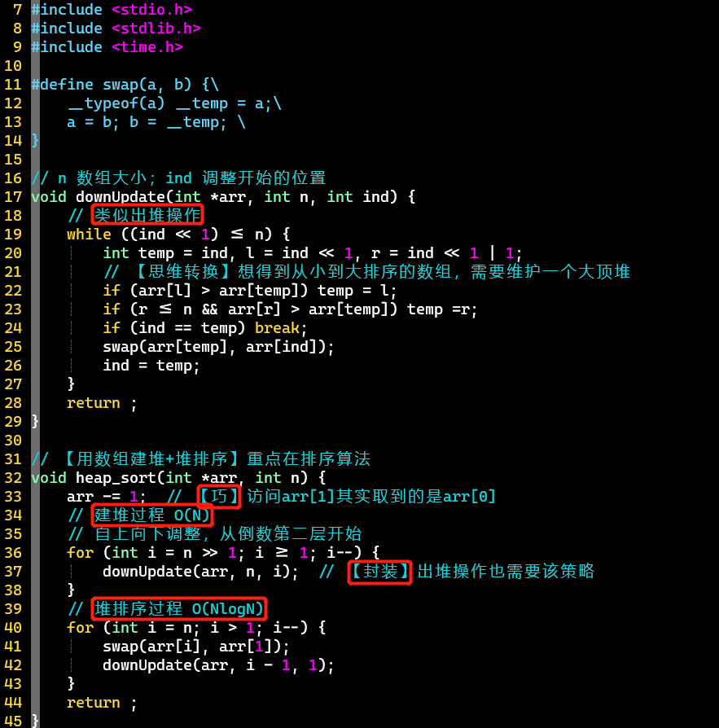This screenshot has height=728, width=719.
Task: Click the red-boxed 【巧】 annotation
Action: pos(219,497)
